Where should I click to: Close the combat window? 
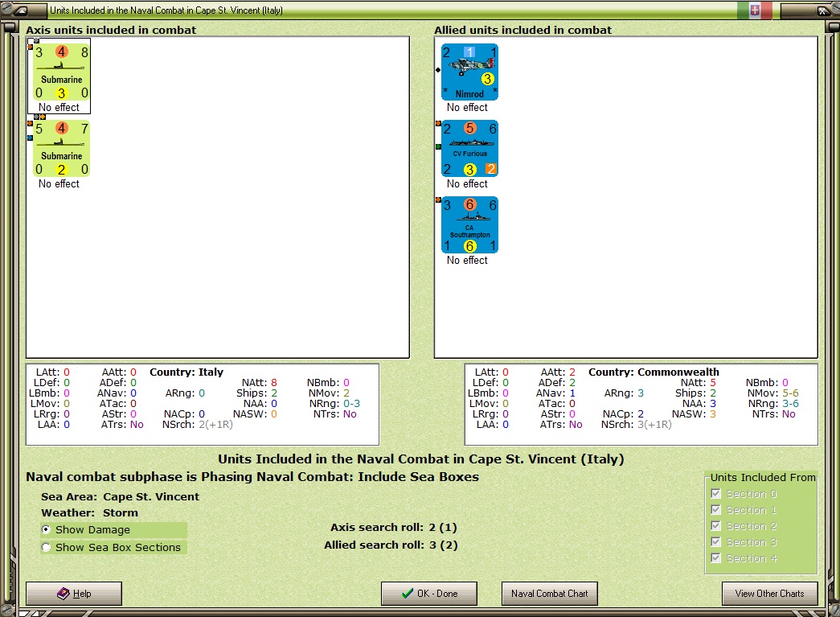(x=822, y=10)
